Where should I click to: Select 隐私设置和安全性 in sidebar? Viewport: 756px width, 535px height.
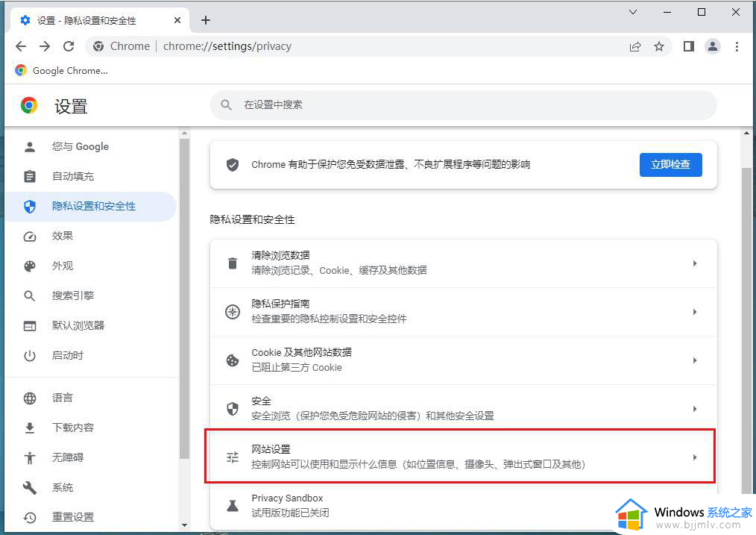coord(91,207)
